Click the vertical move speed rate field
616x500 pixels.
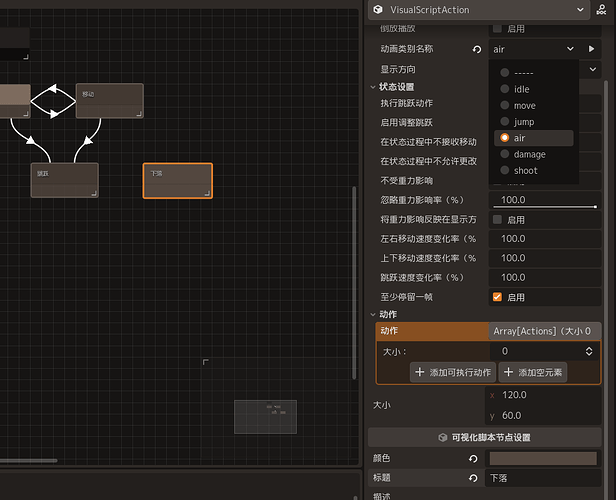(x=545, y=258)
